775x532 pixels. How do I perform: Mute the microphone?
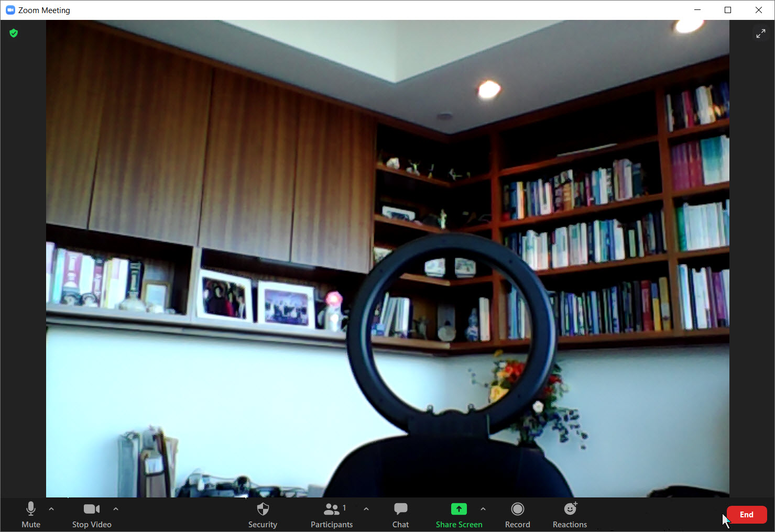click(x=31, y=515)
